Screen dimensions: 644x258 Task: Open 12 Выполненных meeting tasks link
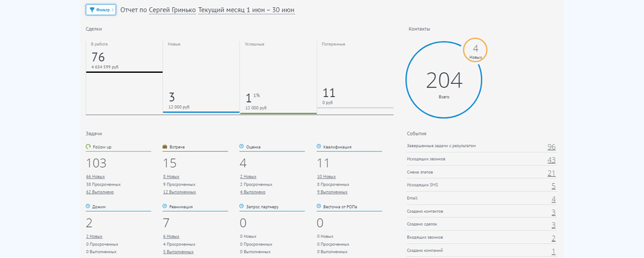178,192
